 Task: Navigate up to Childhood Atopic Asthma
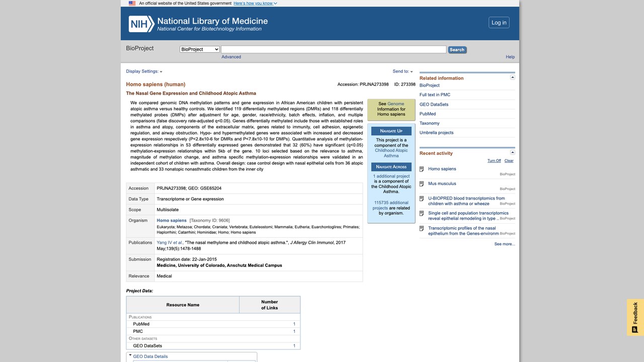(391, 153)
